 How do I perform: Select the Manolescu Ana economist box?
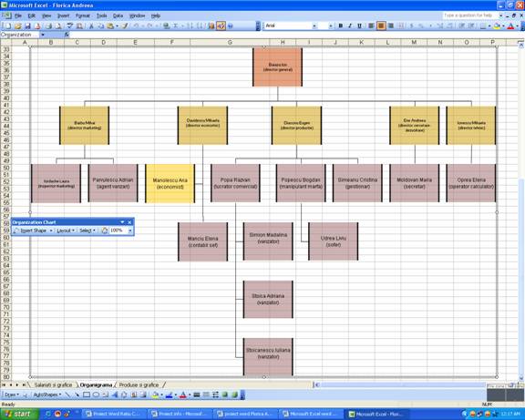click(x=170, y=183)
